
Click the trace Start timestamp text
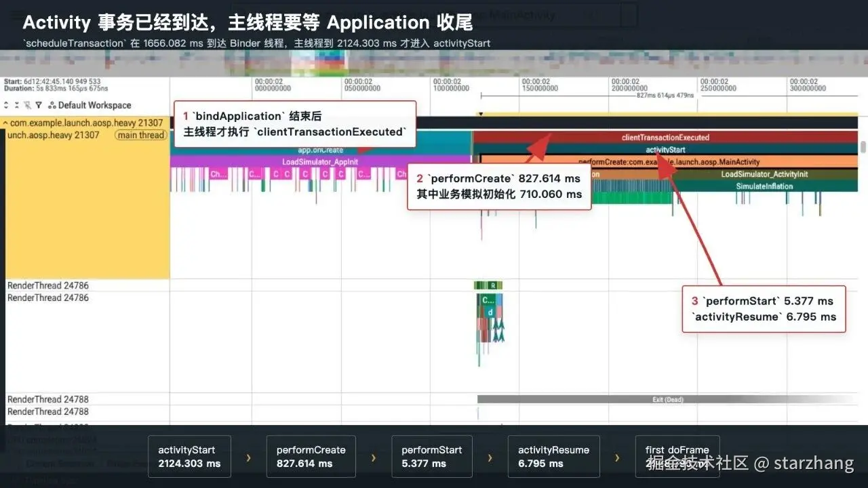[x=52, y=81]
